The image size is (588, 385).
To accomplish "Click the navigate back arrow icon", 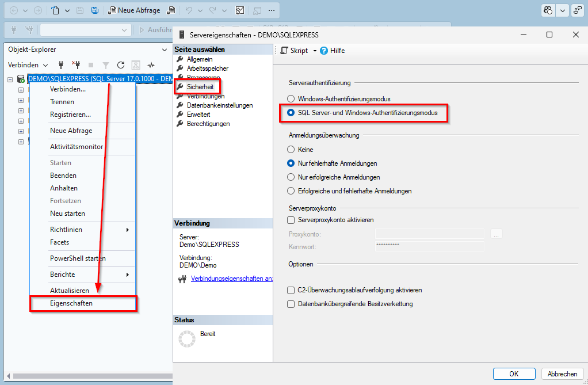I will point(13,10).
